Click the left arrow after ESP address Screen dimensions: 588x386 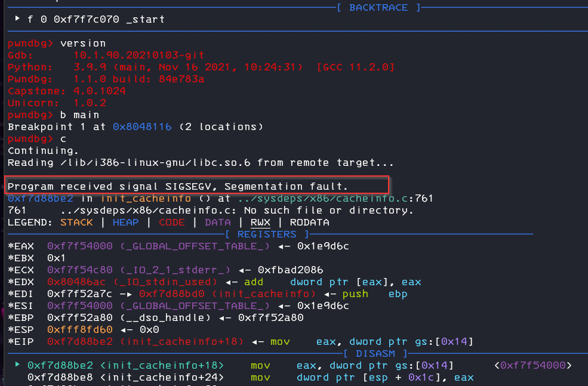127,330
